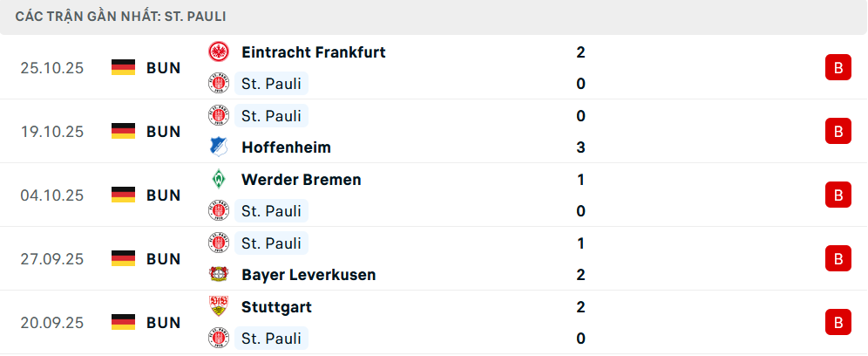Click the German flag beside 25.10.25

coord(123,68)
